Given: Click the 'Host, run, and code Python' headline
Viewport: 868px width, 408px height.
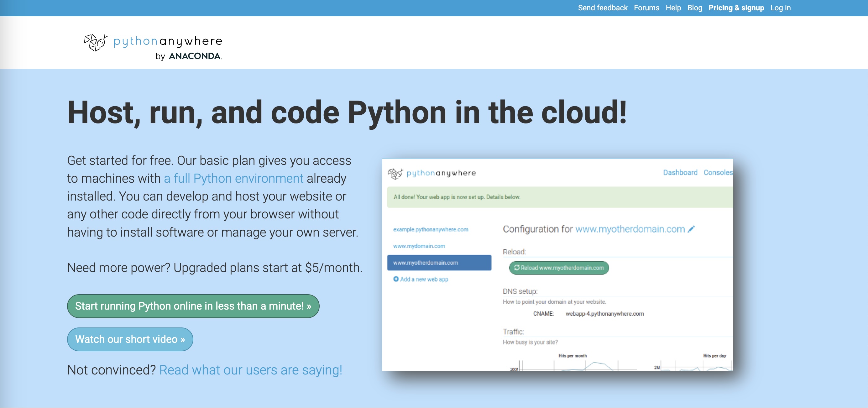Looking at the screenshot, I should (347, 112).
